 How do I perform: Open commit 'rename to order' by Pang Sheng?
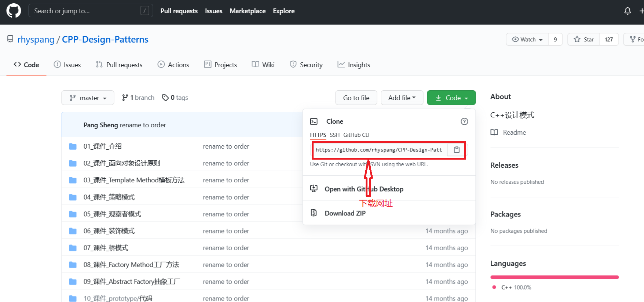[143, 125]
